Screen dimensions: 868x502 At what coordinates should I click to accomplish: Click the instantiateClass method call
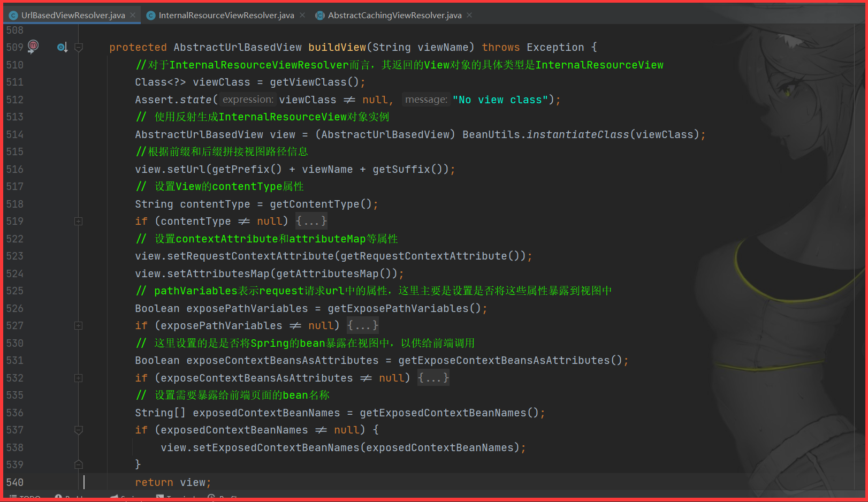[578, 134]
